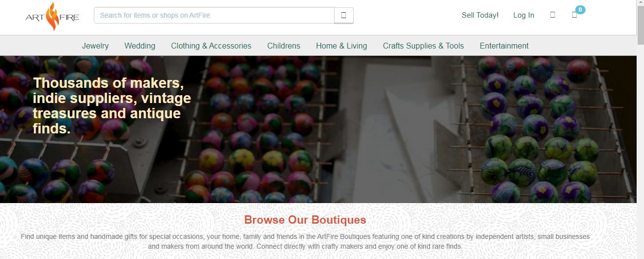Expand the Childrens category
The width and height of the screenshot is (644, 259).
point(283,46)
